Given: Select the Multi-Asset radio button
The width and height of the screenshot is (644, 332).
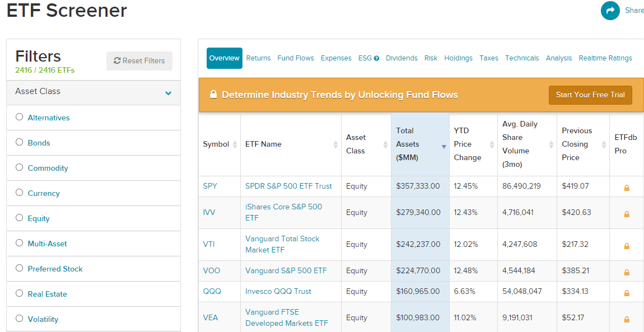Looking at the screenshot, I should [x=19, y=243].
